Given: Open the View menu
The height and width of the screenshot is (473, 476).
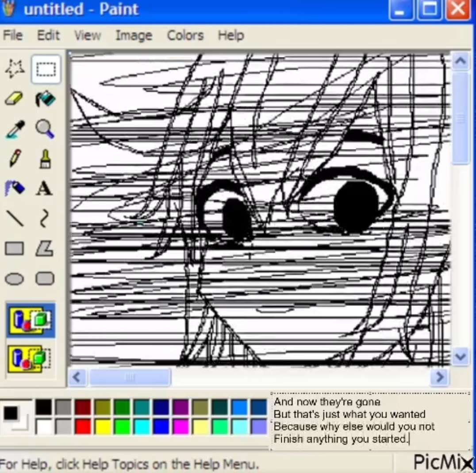Looking at the screenshot, I should point(88,35).
